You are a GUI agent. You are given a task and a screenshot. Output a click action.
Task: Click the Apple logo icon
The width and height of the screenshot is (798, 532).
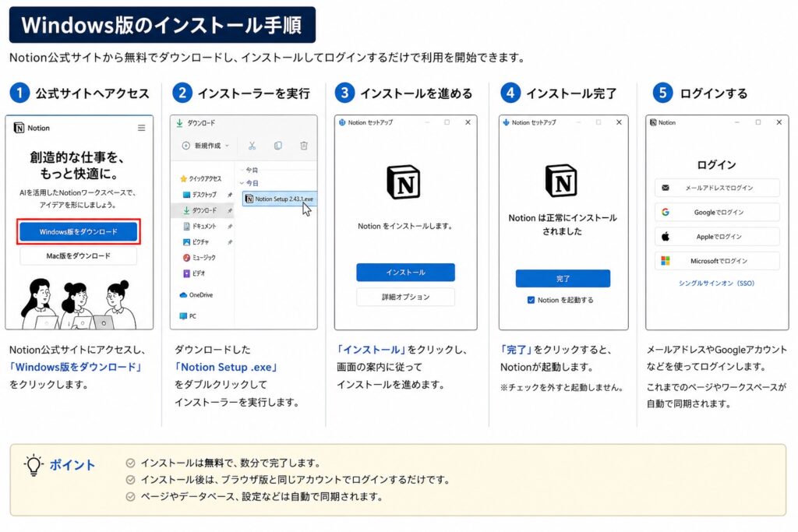tap(666, 237)
